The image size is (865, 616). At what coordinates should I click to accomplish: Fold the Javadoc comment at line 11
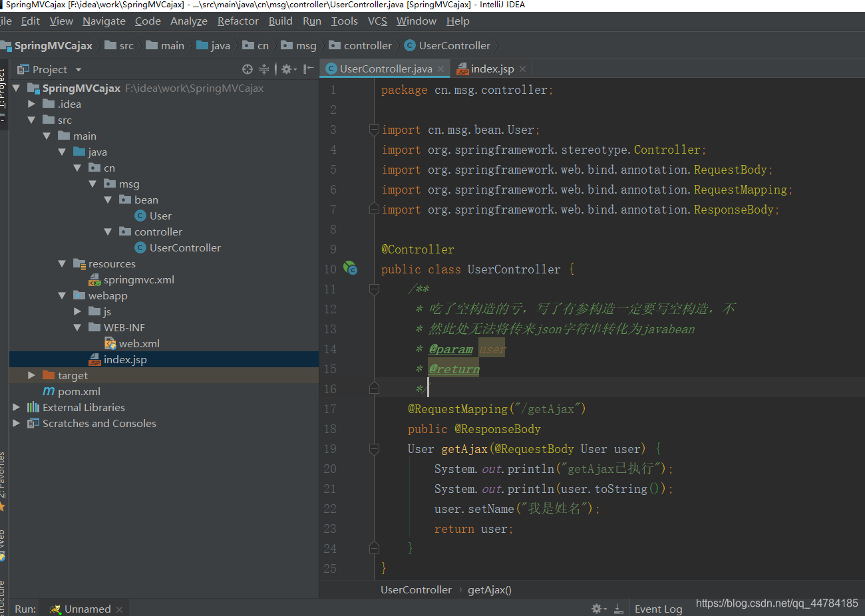coord(374,289)
